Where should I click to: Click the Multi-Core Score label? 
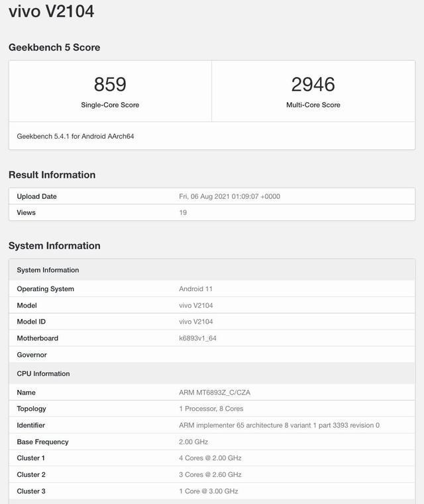point(313,105)
